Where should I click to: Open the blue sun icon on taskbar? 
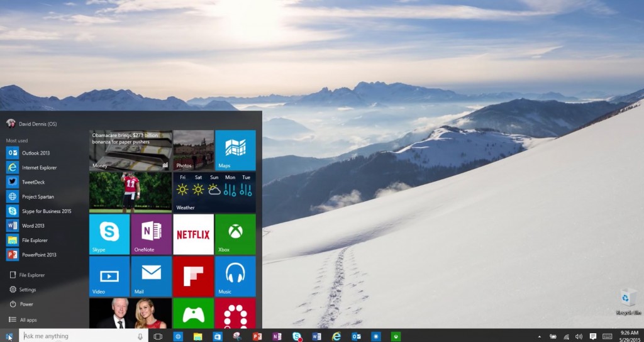pyautogui.click(x=376, y=336)
